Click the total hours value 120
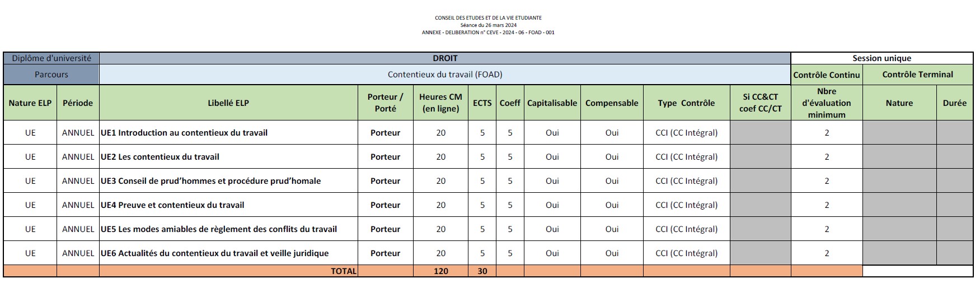Image resolution: width=980 pixels, height=292 pixels. click(x=441, y=271)
